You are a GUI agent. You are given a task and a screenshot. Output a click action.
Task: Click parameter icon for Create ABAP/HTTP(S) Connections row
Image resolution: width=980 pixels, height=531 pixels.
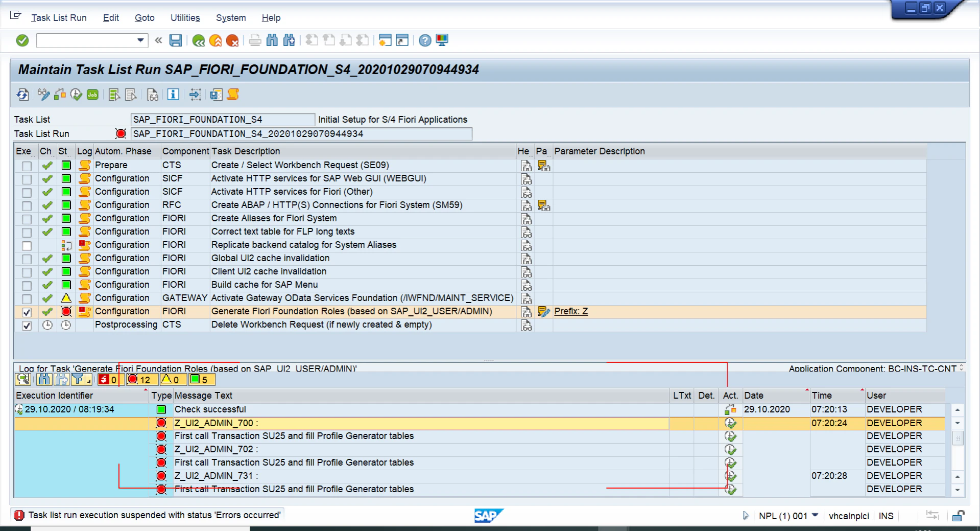(x=543, y=205)
